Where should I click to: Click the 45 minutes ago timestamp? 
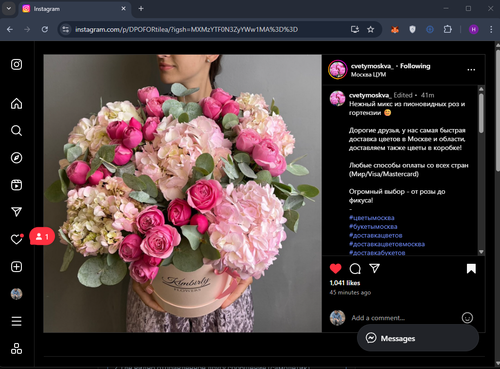click(x=350, y=292)
